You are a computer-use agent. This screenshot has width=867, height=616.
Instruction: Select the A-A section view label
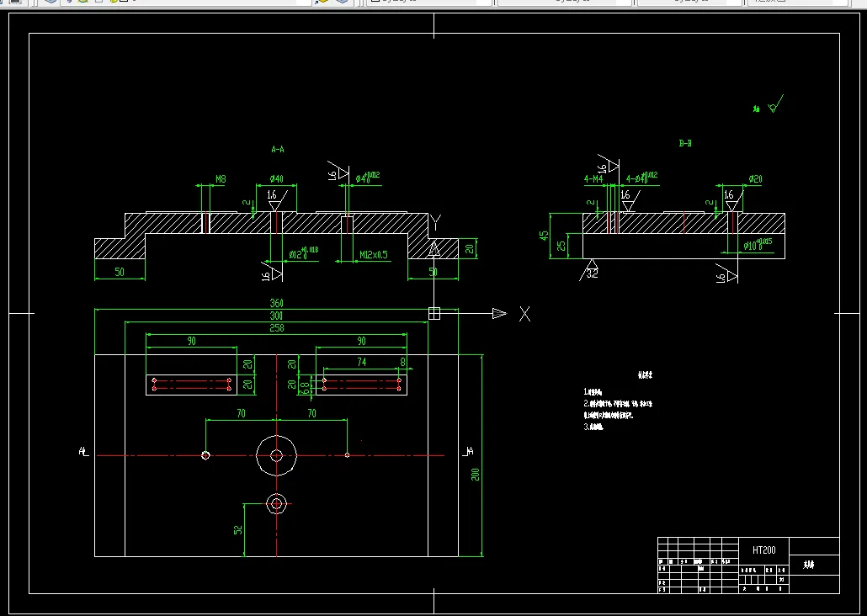pos(278,149)
